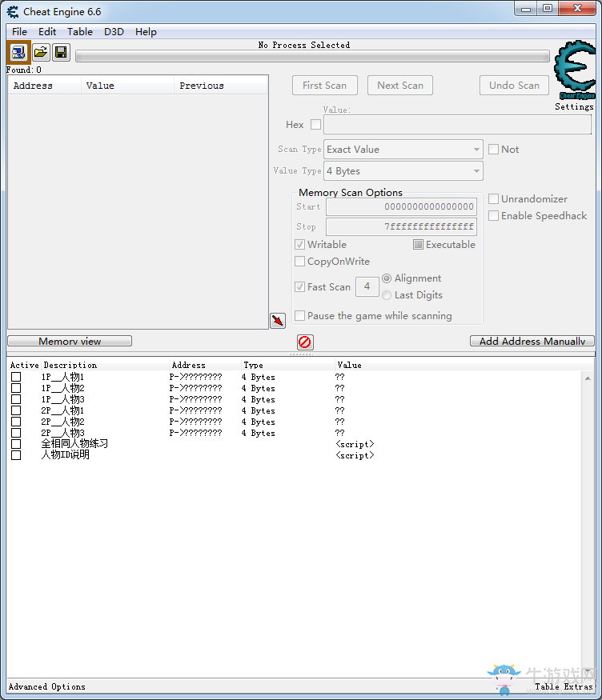Toggle the Fast Scan checkbox
Screen dimensions: 602x700
click(x=300, y=287)
